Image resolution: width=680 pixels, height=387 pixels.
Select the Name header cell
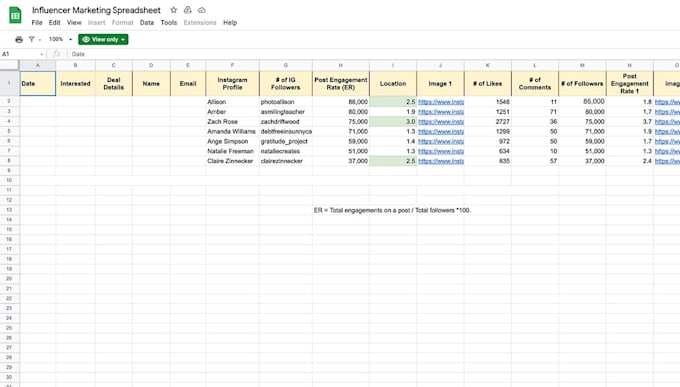(x=151, y=84)
